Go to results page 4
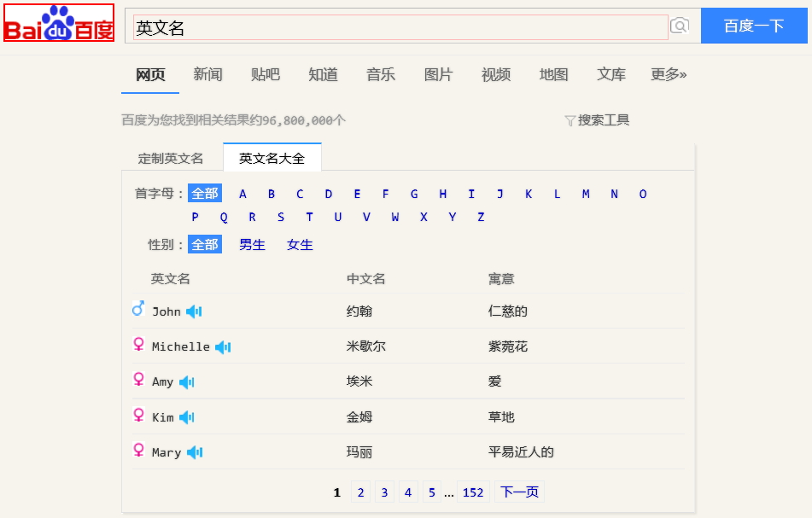The image size is (812, 518). point(408,492)
